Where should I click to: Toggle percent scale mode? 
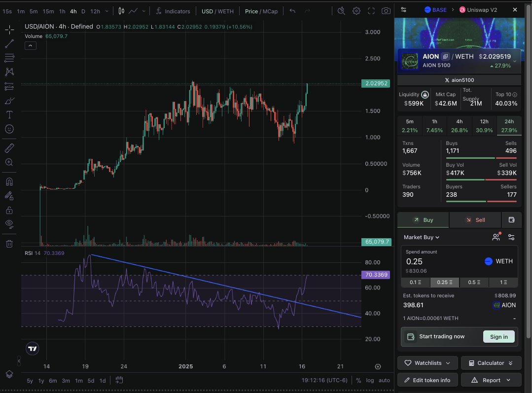click(358, 381)
